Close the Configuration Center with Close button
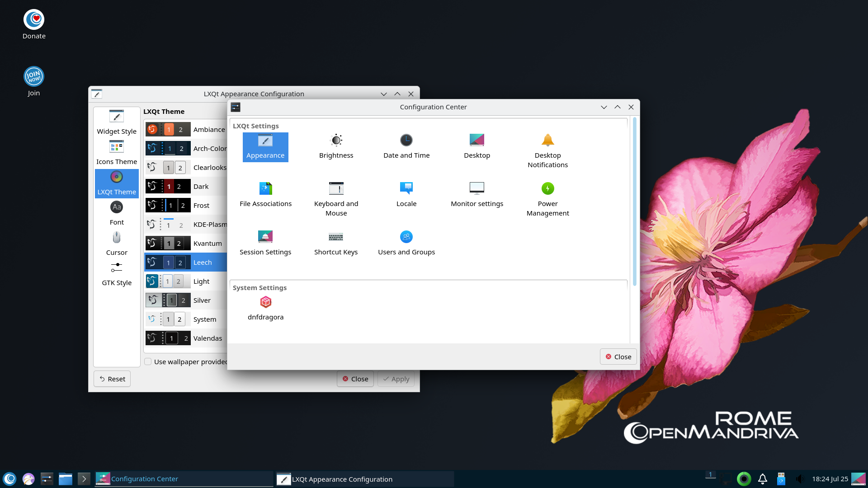 (x=618, y=357)
